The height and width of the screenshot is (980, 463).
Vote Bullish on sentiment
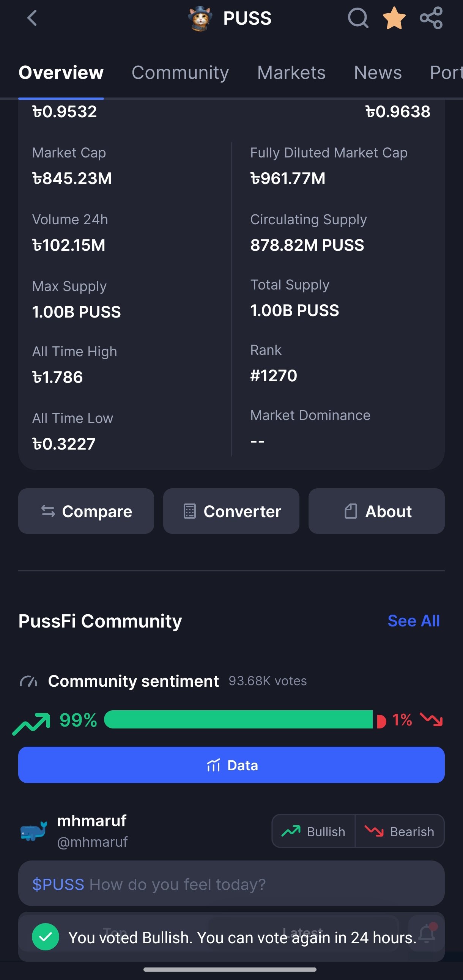click(313, 831)
